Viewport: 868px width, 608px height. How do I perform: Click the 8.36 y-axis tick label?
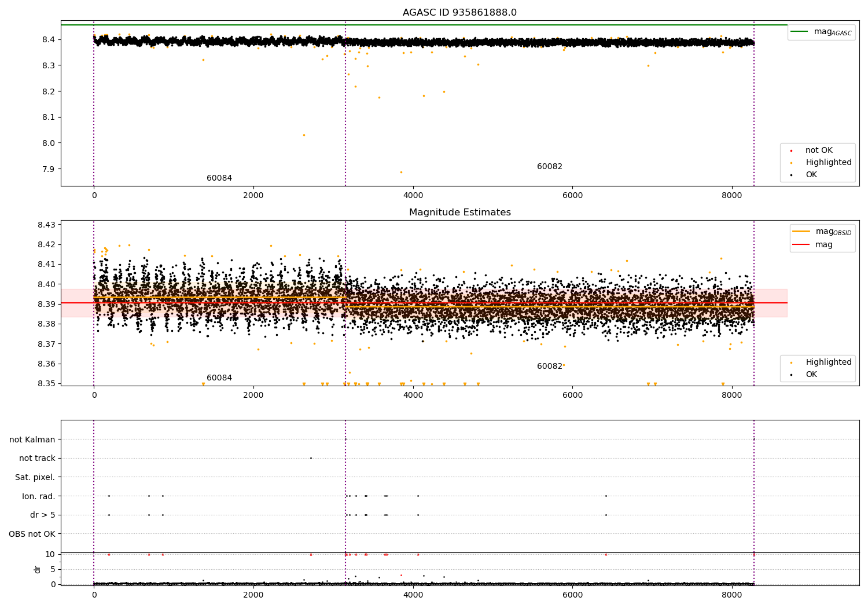[47, 364]
